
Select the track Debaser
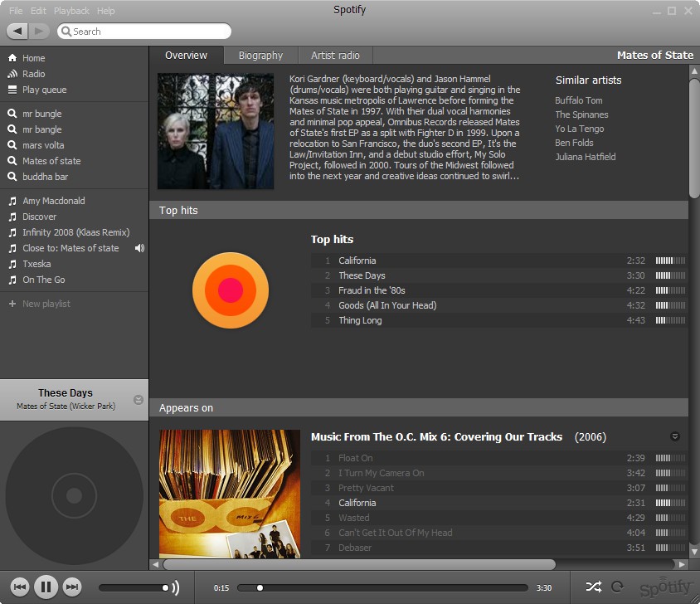pyautogui.click(x=498, y=548)
